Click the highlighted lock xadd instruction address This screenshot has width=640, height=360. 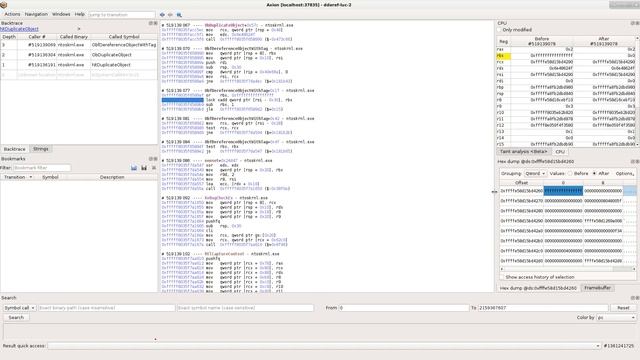(x=182, y=100)
